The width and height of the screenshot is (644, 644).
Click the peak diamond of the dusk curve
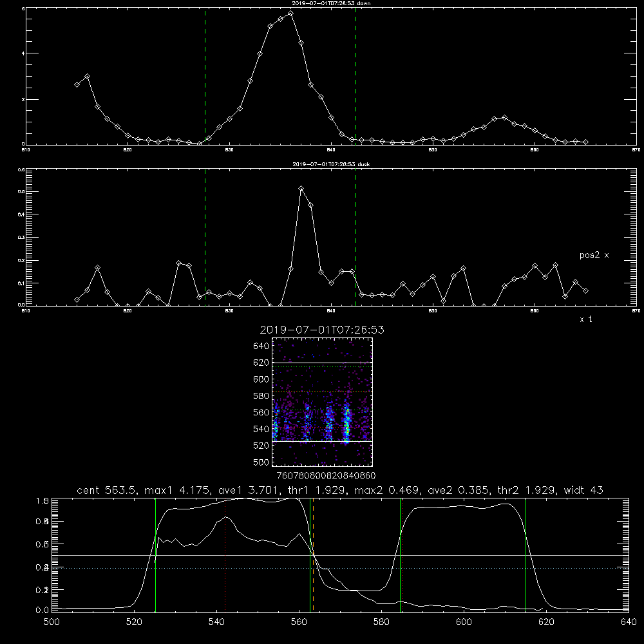coord(301,189)
